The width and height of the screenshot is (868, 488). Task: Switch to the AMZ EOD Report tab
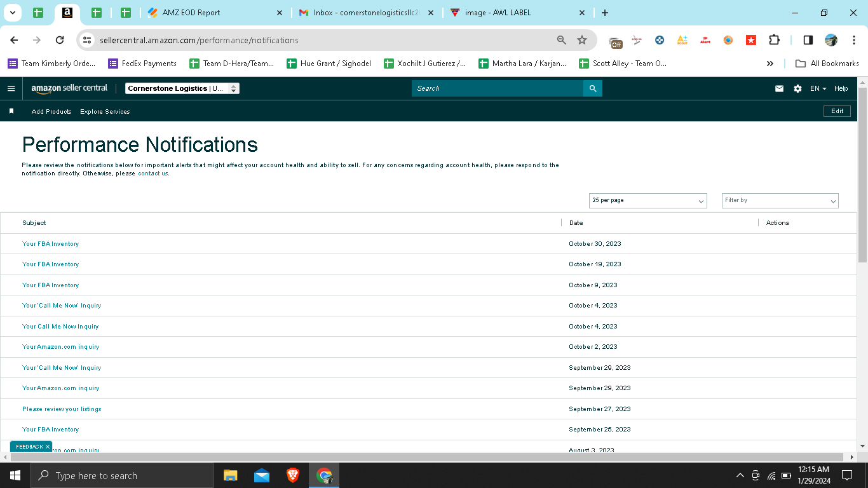[x=215, y=13]
